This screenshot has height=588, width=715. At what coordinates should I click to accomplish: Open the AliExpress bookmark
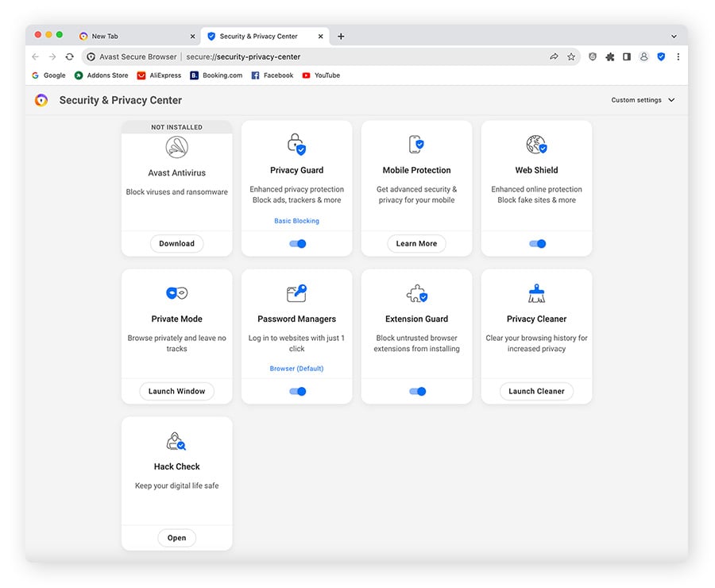(159, 75)
